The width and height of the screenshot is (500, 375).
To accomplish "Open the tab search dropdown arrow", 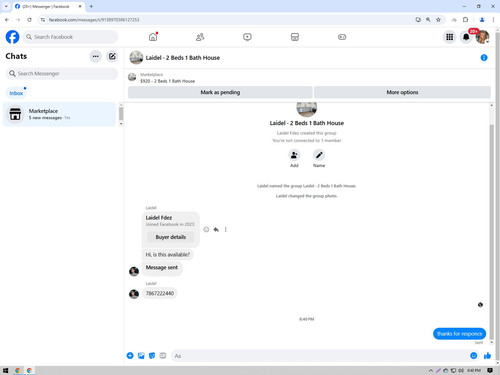I will [6, 6].
